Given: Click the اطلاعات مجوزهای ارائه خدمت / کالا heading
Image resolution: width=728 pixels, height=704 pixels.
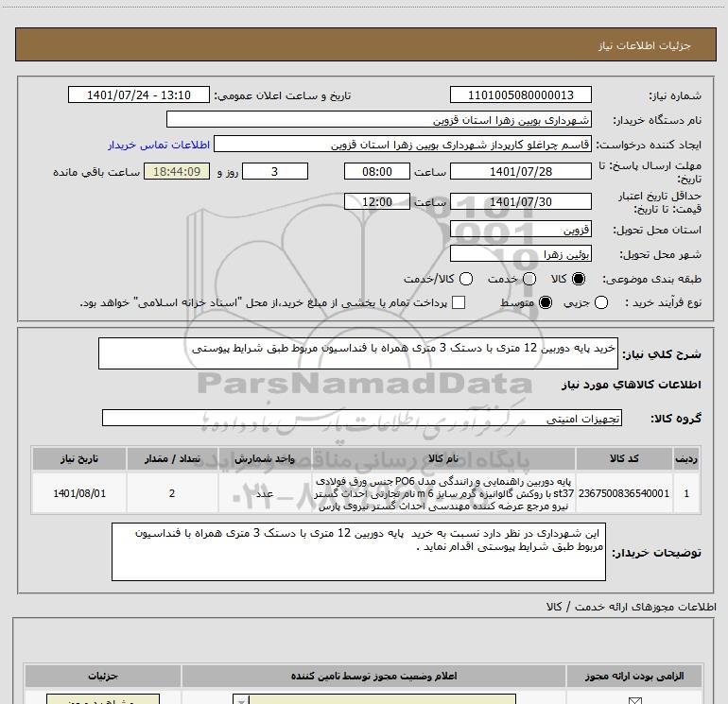Looking at the screenshot, I should coord(631,607).
